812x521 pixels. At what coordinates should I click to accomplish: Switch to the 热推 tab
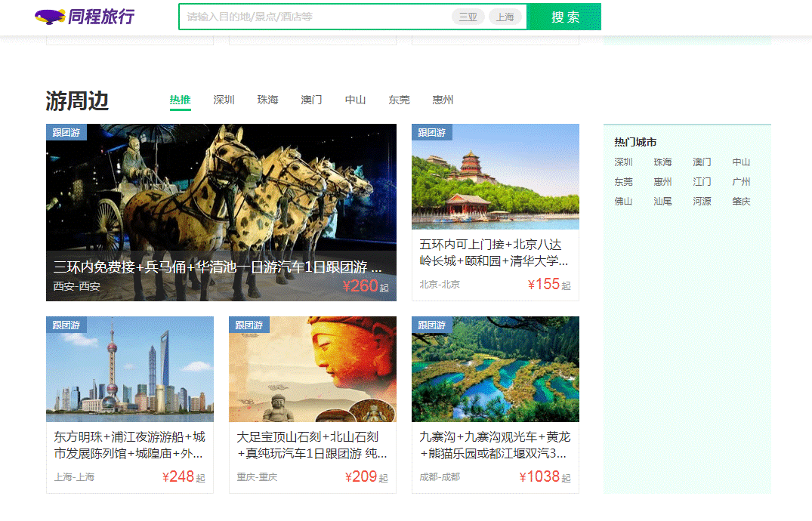[180, 100]
